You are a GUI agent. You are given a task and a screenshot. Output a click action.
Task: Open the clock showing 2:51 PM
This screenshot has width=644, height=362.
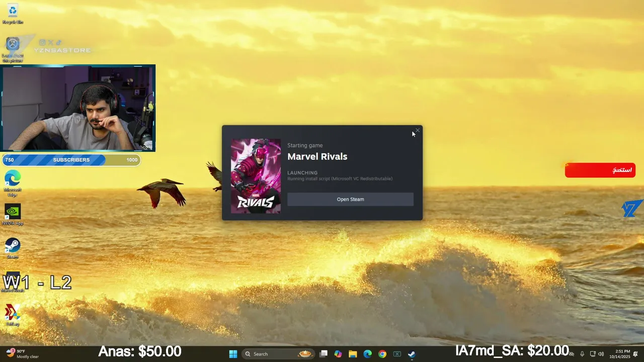[619, 354]
